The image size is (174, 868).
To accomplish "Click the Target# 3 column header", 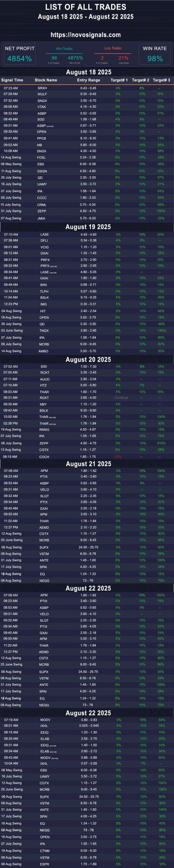I will tap(161, 80).
